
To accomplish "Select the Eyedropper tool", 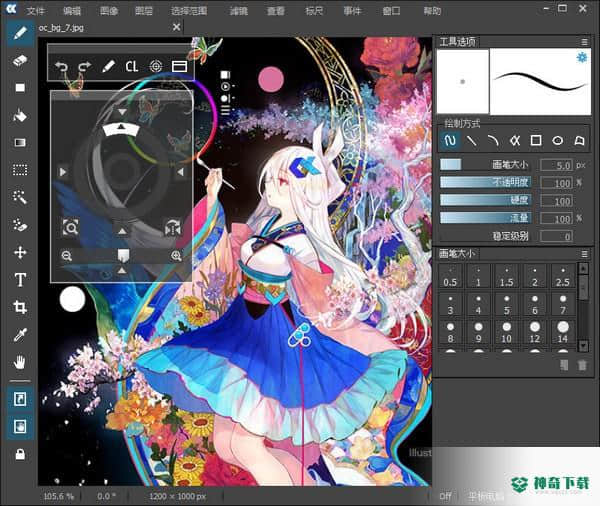I will tap(20, 335).
